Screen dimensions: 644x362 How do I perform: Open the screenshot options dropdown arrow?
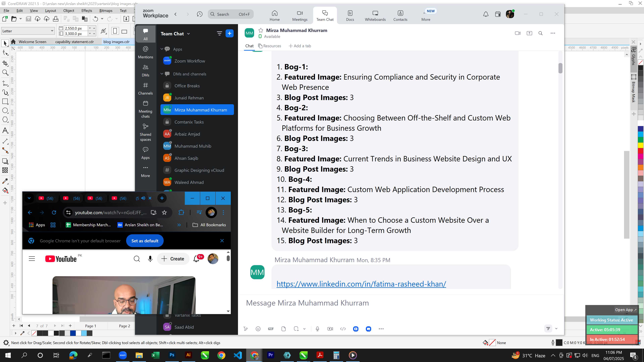[x=304, y=329]
